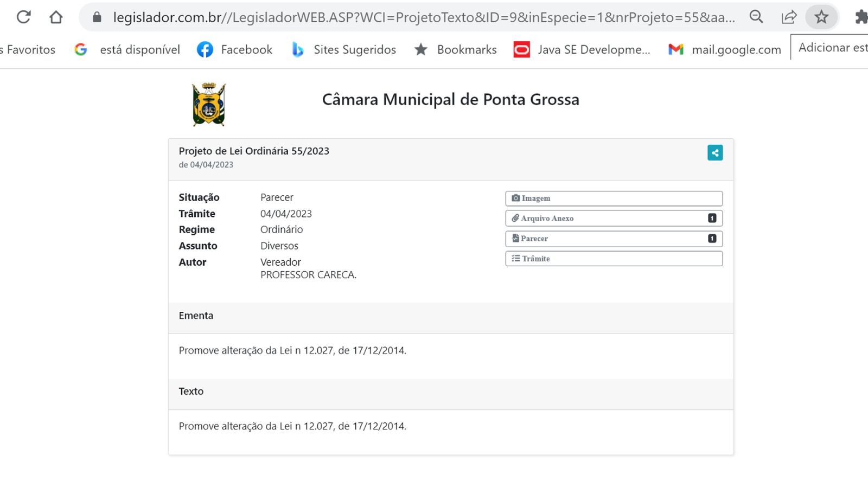The width and height of the screenshot is (868, 488).
Task: Open the Facebook bookmark
Action: [x=235, y=50]
